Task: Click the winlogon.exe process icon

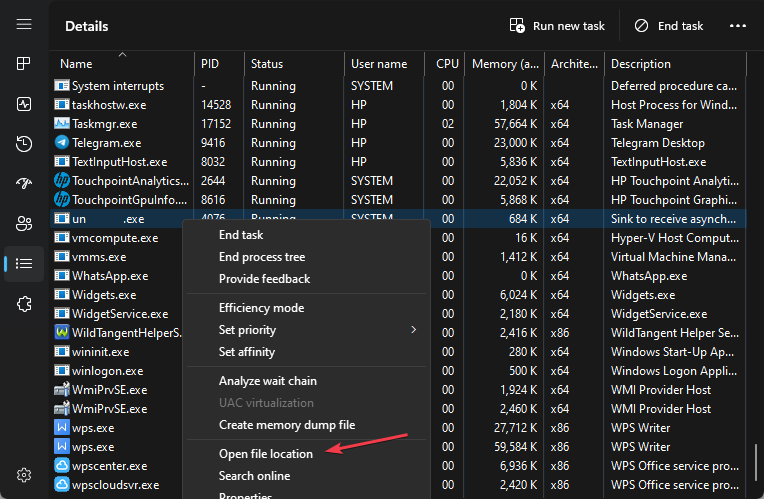Action: point(61,370)
